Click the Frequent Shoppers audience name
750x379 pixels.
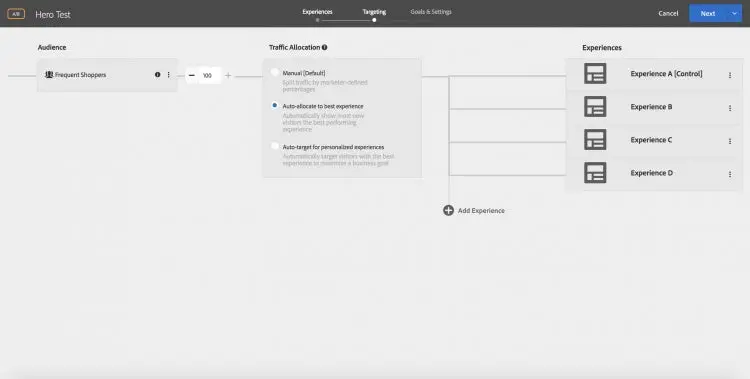click(80, 75)
